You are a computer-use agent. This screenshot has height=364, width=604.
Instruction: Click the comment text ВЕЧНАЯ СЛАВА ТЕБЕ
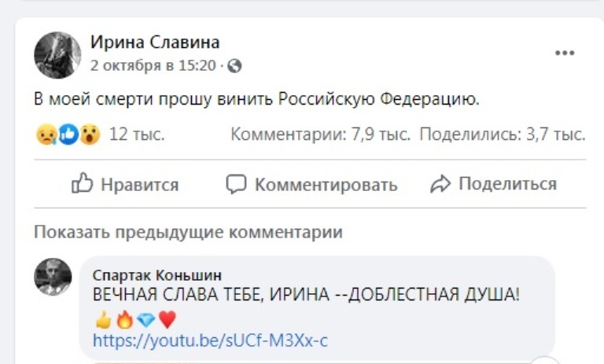pyautogui.click(x=306, y=296)
